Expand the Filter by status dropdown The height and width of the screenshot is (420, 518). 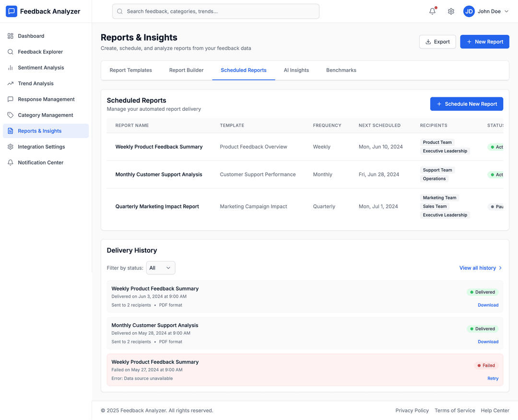(161, 268)
